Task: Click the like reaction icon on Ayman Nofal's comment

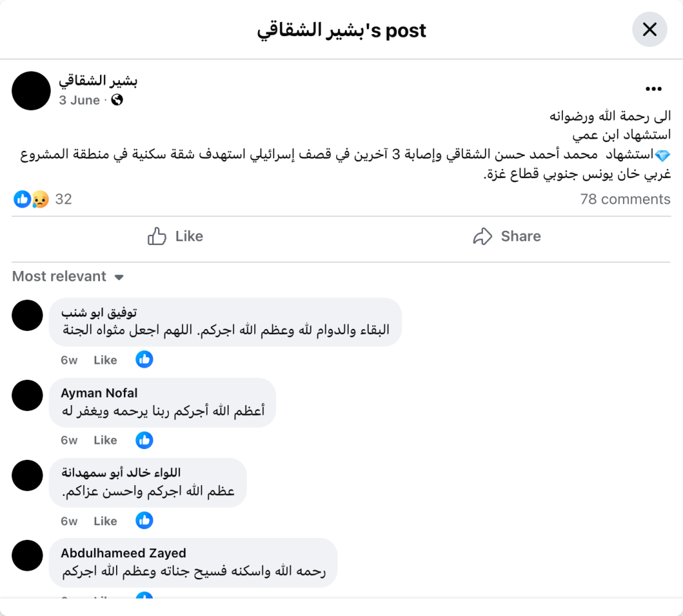Action: tap(144, 440)
